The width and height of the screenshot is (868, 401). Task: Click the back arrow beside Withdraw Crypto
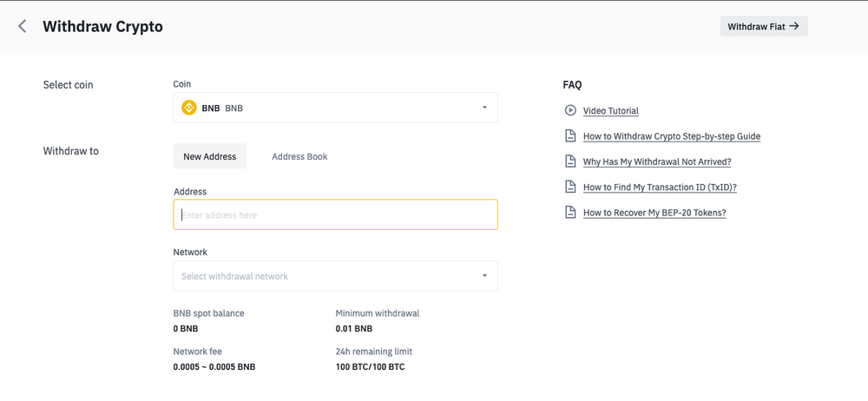point(23,26)
